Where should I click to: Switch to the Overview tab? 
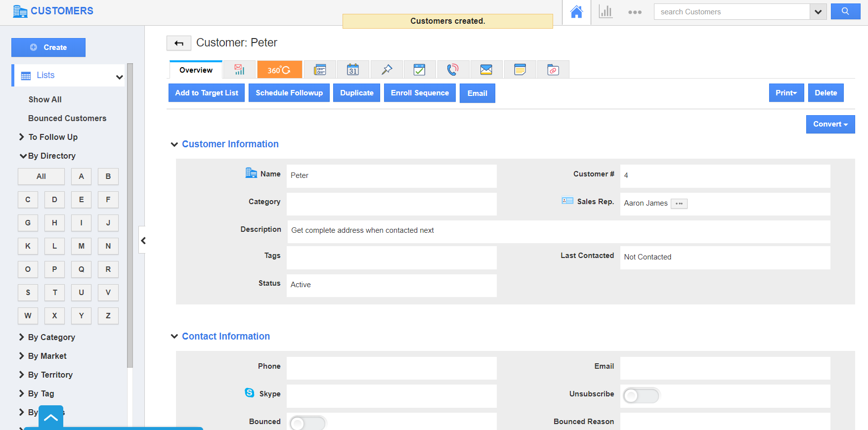pyautogui.click(x=196, y=70)
